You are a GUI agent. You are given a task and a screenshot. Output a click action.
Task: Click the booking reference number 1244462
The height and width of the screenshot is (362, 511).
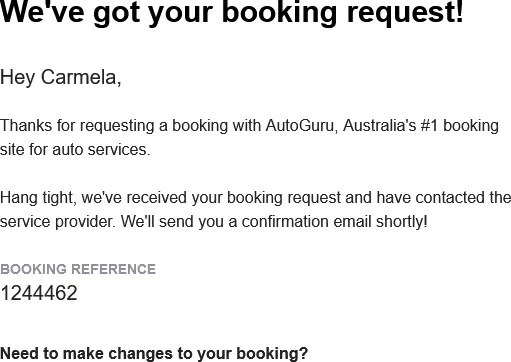tap(39, 293)
